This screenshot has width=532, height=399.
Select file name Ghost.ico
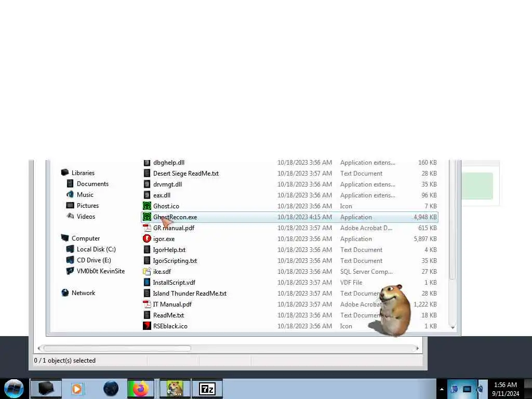[x=166, y=206]
